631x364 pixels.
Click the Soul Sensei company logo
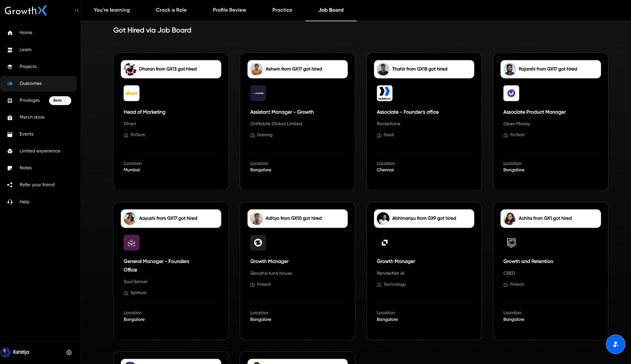click(131, 243)
